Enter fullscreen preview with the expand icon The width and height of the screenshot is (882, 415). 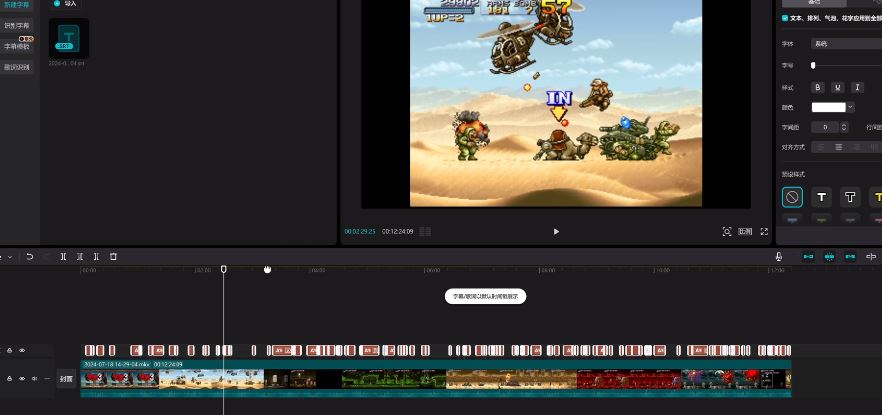(x=764, y=231)
